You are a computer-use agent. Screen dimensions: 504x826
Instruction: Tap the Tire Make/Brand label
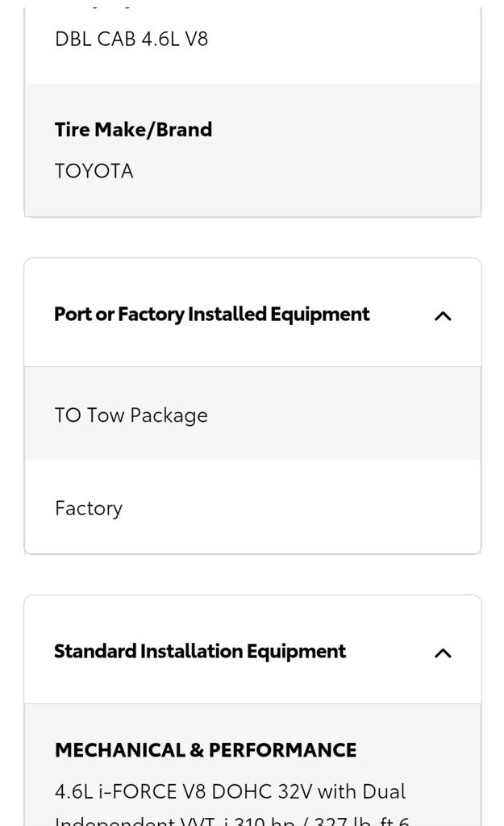pos(133,130)
